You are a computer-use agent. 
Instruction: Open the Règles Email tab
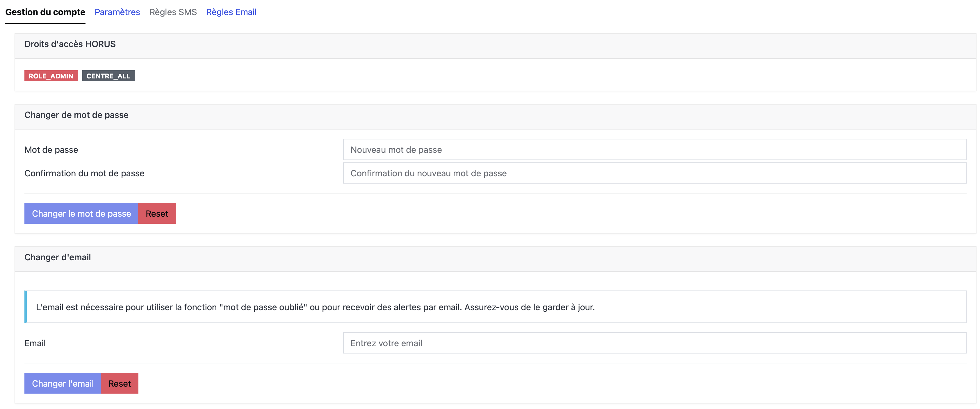coord(231,12)
